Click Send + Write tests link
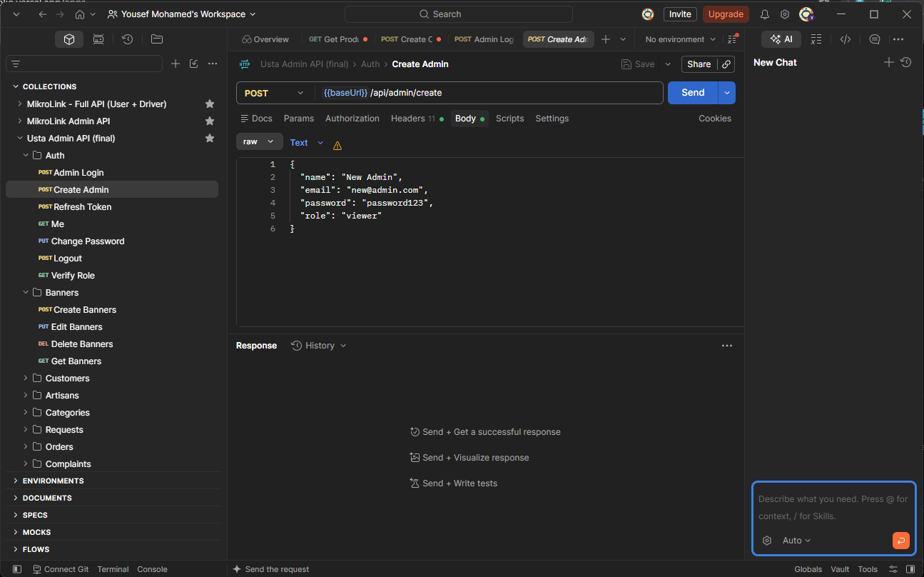924x577 pixels. pos(454,483)
